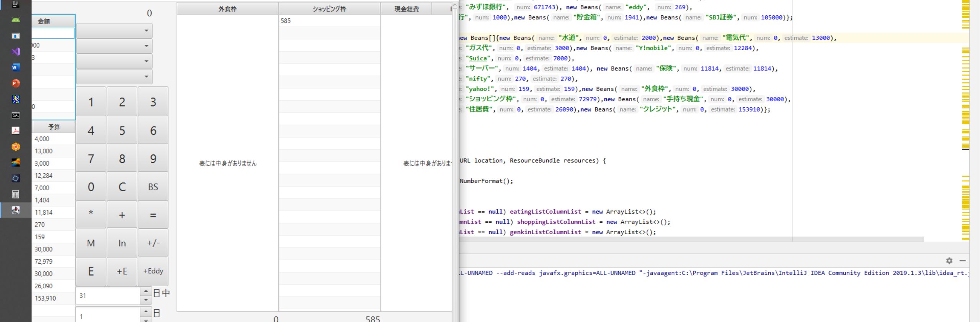Click into the 日 spinner field showing 1

(x=108, y=315)
